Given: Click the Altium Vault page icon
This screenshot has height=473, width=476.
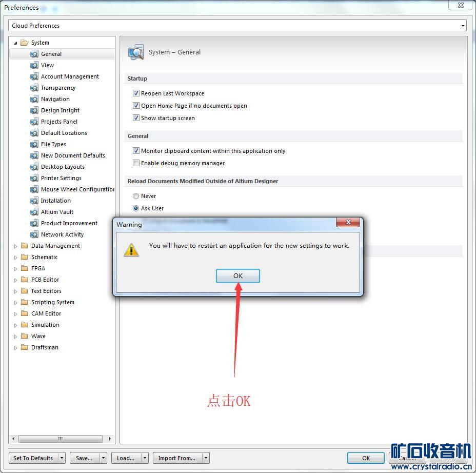Looking at the screenshot, I should point(34,212).
